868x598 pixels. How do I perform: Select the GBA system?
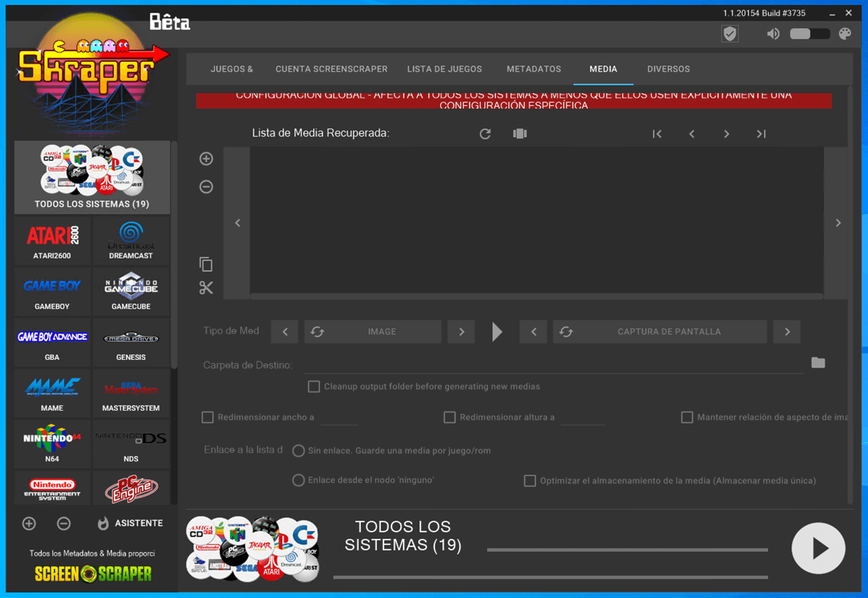pyautogui.click(x=52, y=343)
